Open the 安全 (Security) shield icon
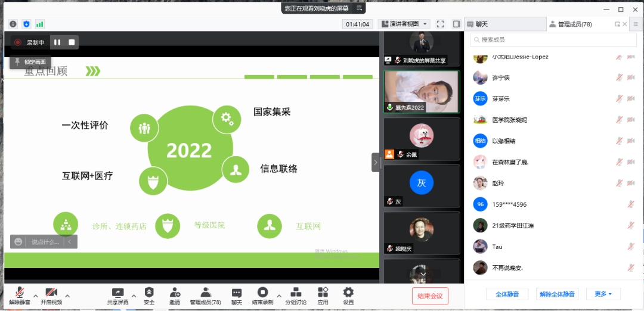Screen dimensions: 644x311 [x=149, y=293]
